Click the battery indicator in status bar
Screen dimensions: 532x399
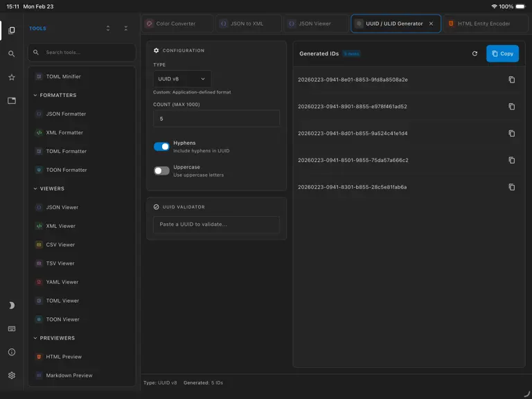(520, 6)
